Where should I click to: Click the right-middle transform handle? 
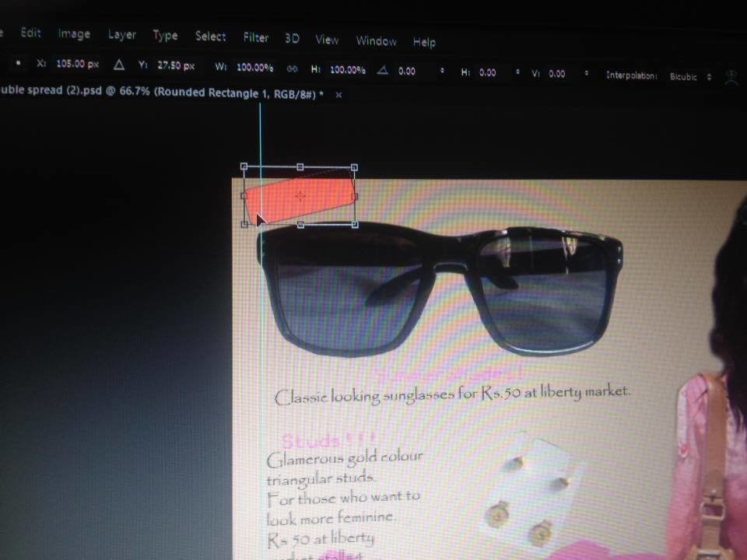coord(355,196)
